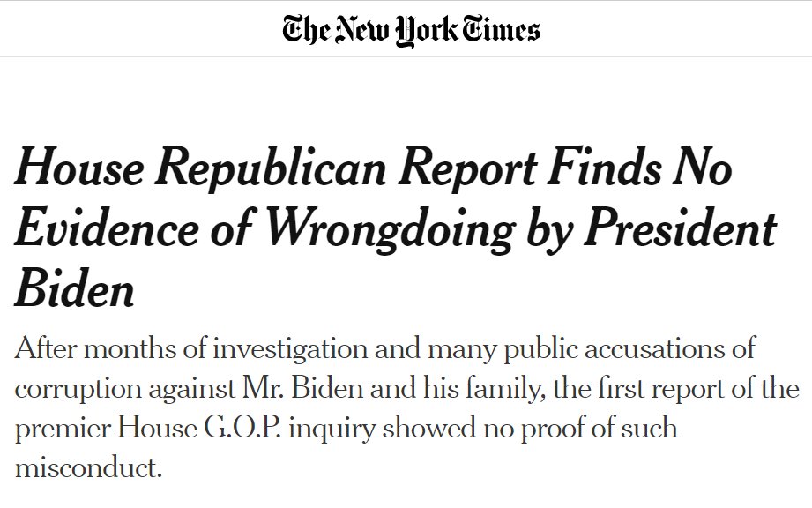Click the word "Biden" ending the headline

point(75,287)
